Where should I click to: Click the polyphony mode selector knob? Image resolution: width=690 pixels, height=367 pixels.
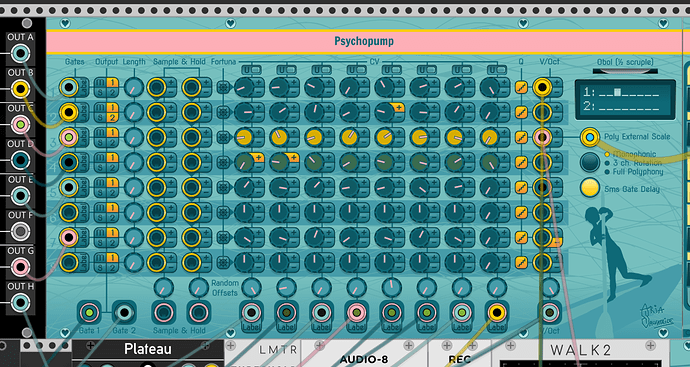pyautogui.click(x=590, y=162)
